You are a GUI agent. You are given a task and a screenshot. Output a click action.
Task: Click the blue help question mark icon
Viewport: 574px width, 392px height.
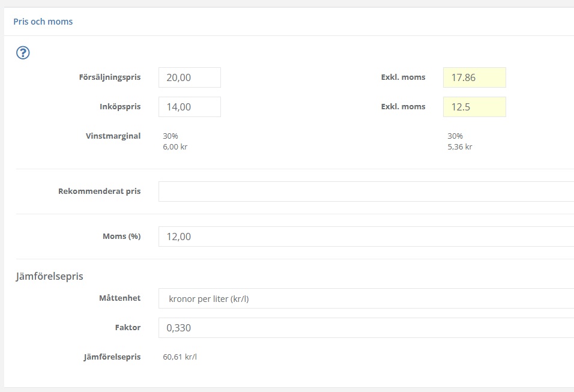pyautogui.click(x=23, y=53)
